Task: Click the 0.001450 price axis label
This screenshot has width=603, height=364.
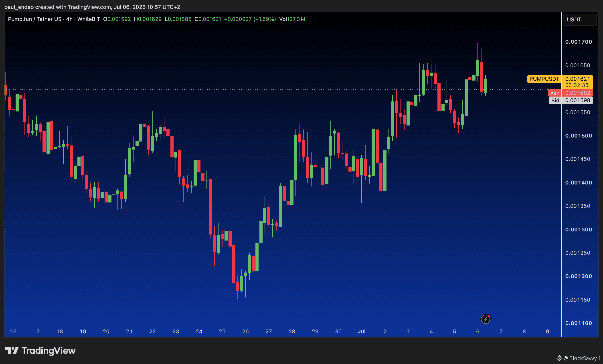Action: pos(578,159)
